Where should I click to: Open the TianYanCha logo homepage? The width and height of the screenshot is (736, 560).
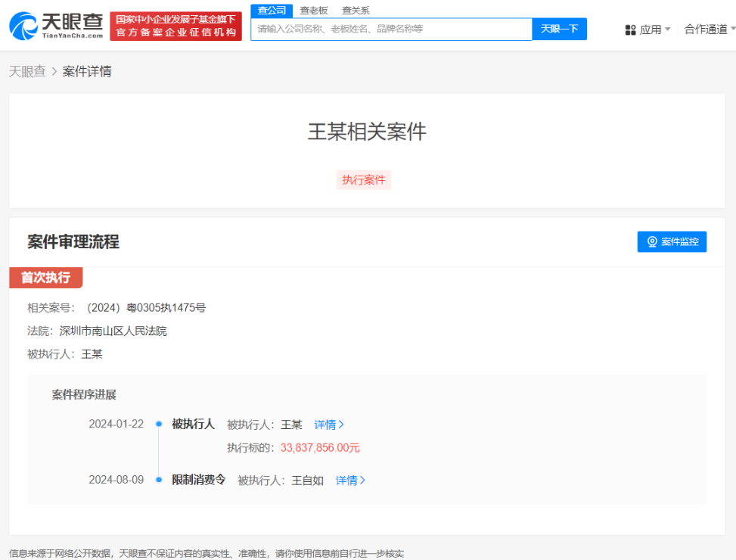point(56,26)
